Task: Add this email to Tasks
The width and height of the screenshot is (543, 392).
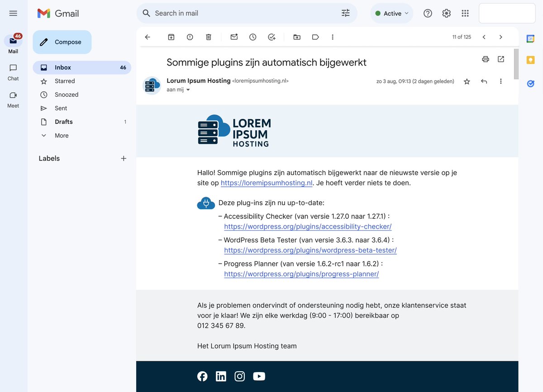Action: pos(271,37)
